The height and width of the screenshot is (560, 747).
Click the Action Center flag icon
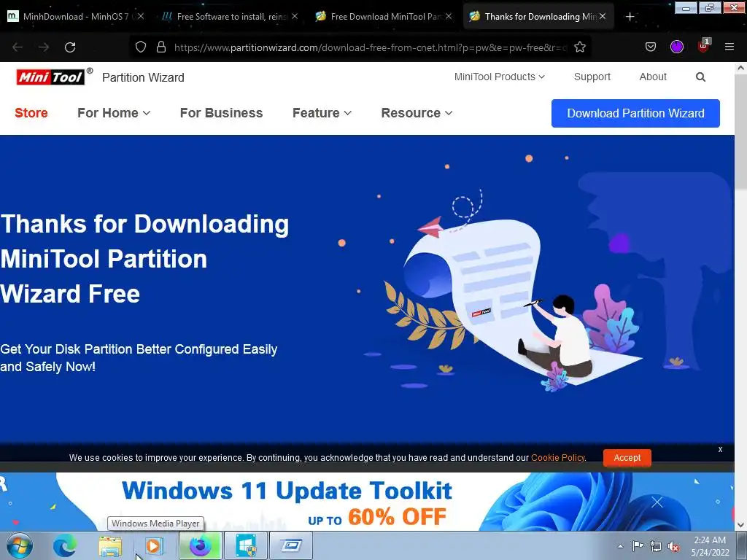point(638,546)
